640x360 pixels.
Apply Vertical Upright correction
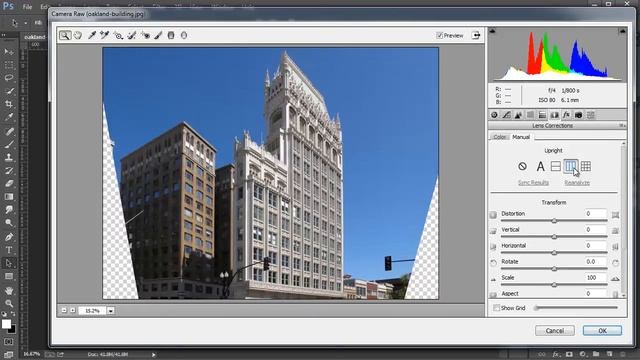(571, 166)
